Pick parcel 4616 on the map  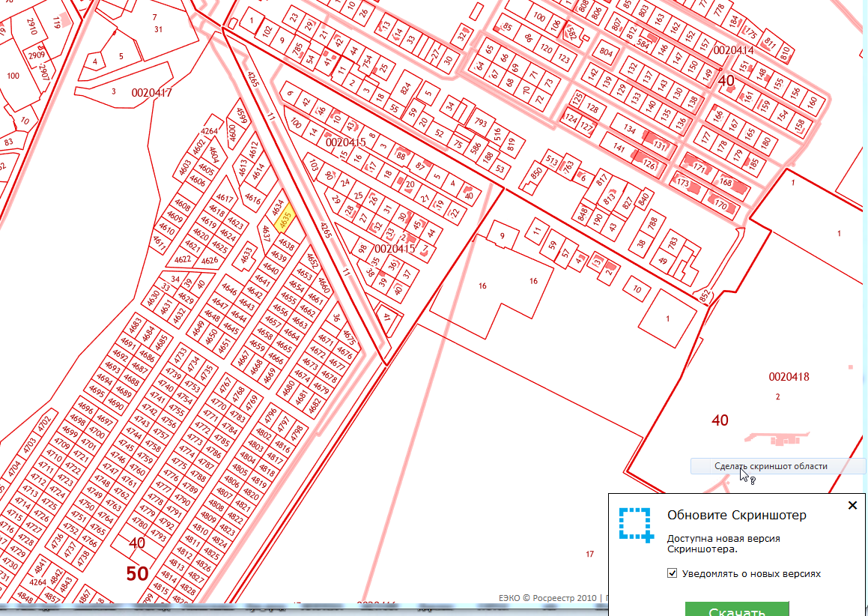(252, 199)
